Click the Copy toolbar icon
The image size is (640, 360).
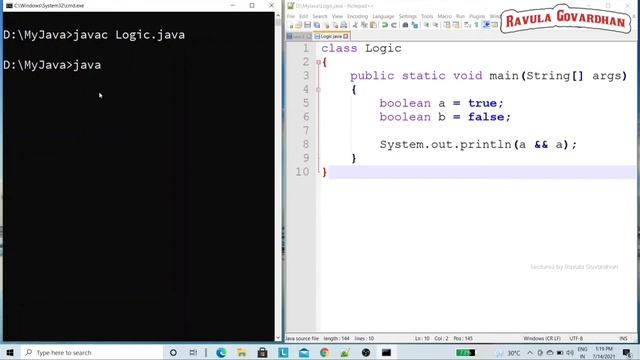click(364, 25)
